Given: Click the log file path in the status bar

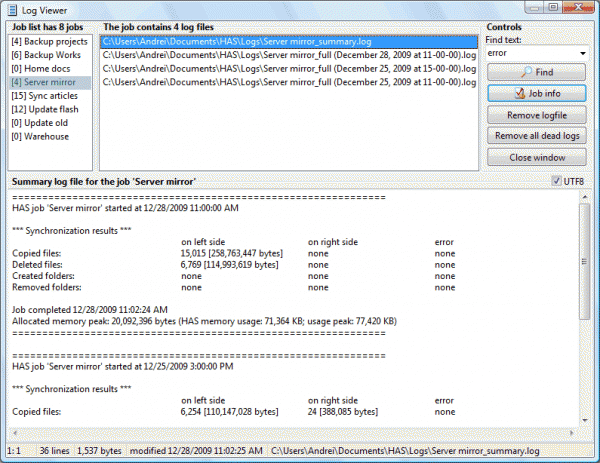Looking at the screenshot, I should pyautogui.click(x=405, y=451).
